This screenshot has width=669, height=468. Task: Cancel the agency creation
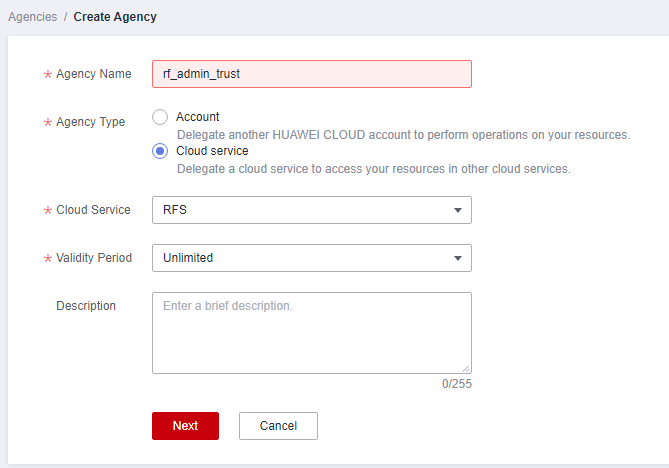pyautogui.click(x=278, y=426)
